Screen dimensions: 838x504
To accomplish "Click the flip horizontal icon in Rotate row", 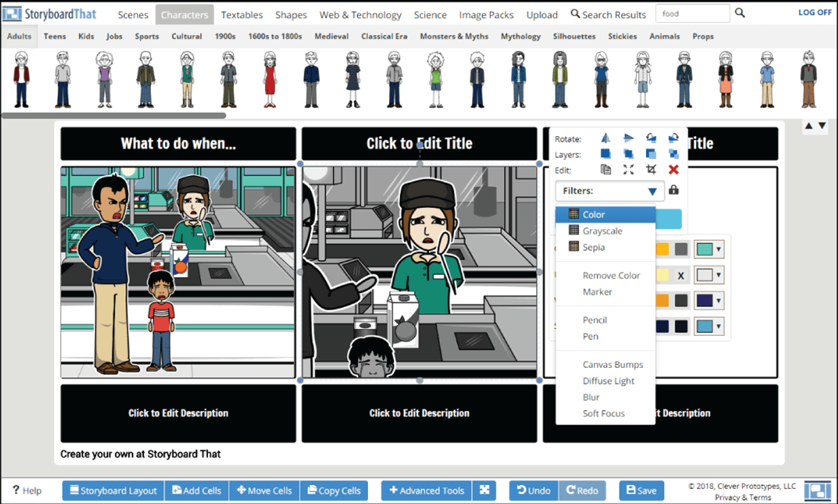I will tap(605, 138).
